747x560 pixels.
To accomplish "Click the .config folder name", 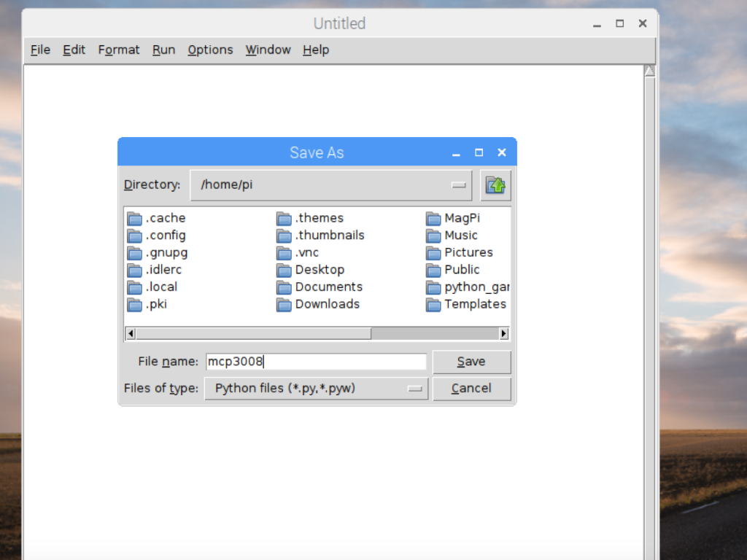I will point(166,236).
